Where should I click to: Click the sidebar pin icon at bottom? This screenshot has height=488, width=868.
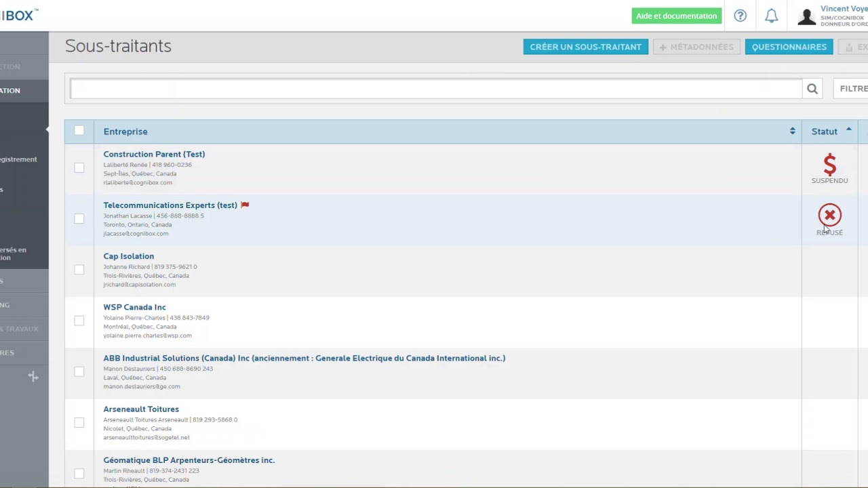click(x=33, y=376)
